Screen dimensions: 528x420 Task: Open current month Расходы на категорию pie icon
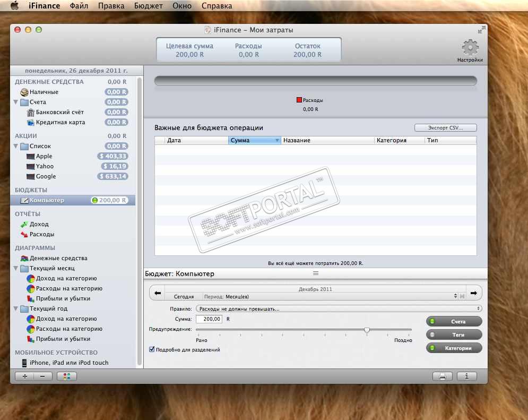click(x=31, y=289)
